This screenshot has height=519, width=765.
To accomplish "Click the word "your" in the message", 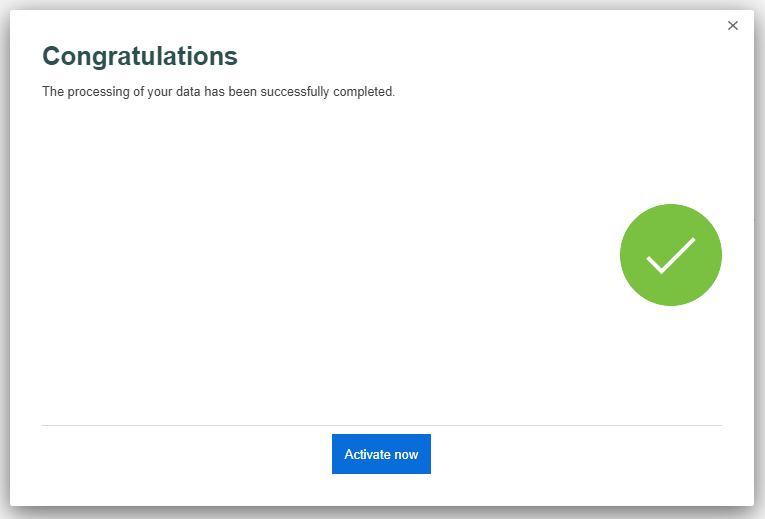I will point(160,93).
